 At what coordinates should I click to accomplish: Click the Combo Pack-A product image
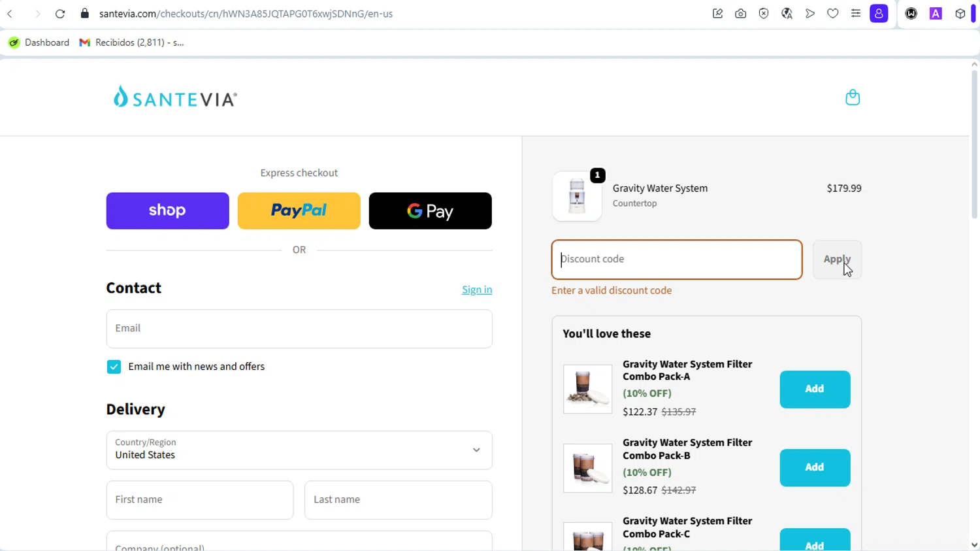point(588,389)
